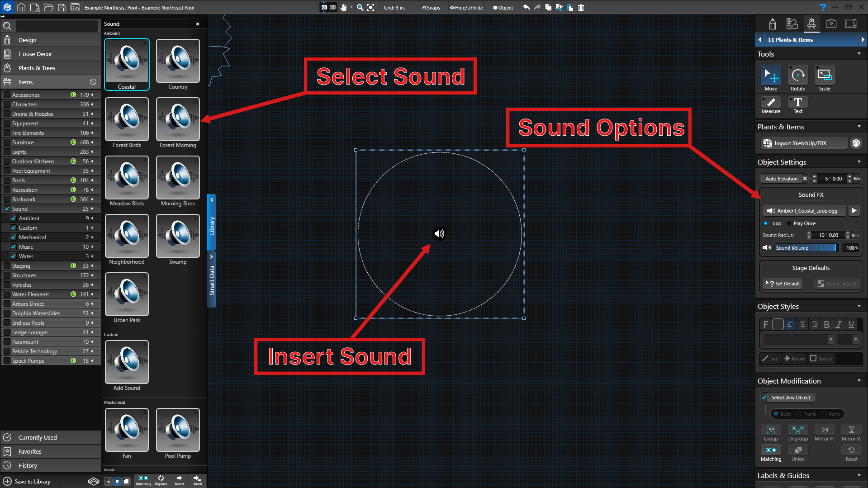Open the Favorites list

(x=51, y=451)
